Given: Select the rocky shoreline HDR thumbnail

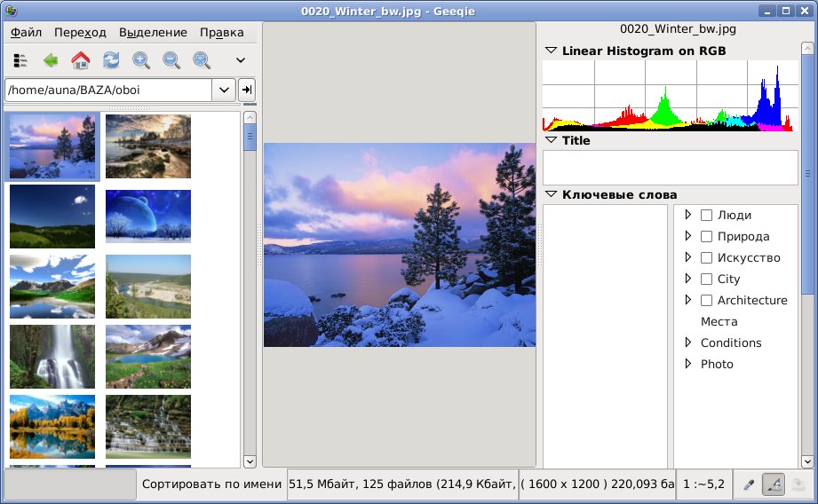Looking at the screenshot, I should (x=148, y=146).
